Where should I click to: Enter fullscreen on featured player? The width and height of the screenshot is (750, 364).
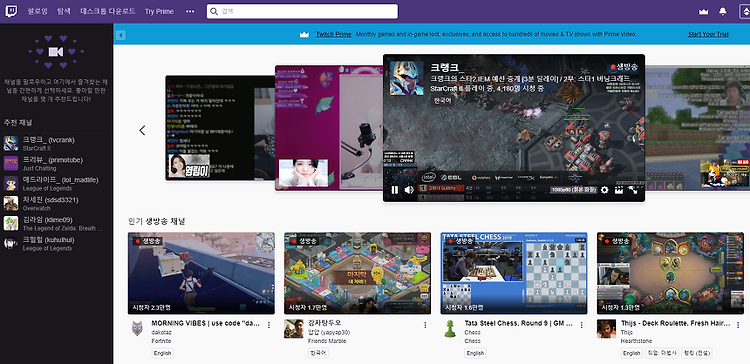coord(633,190)
